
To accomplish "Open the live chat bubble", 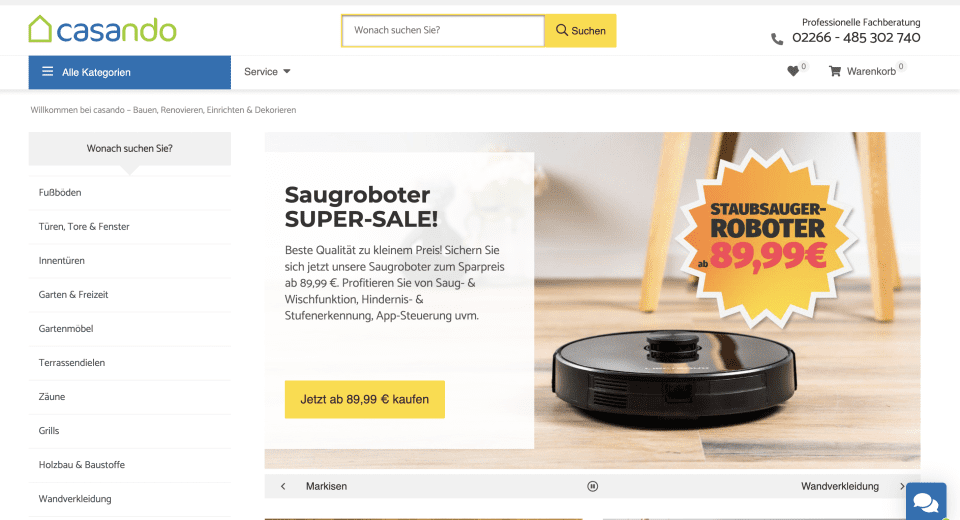I will 926,502.
